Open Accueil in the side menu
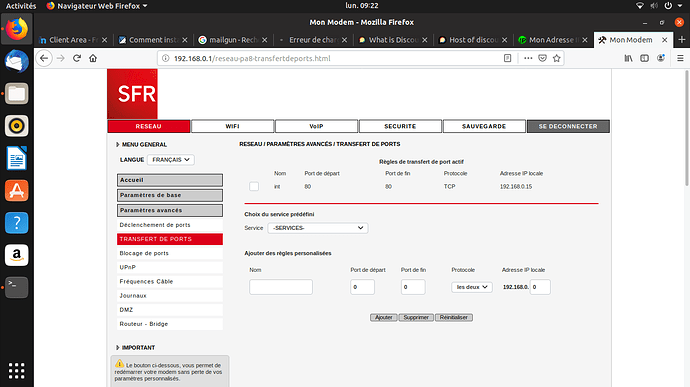690x387 pixels. (x=170, y=180)
